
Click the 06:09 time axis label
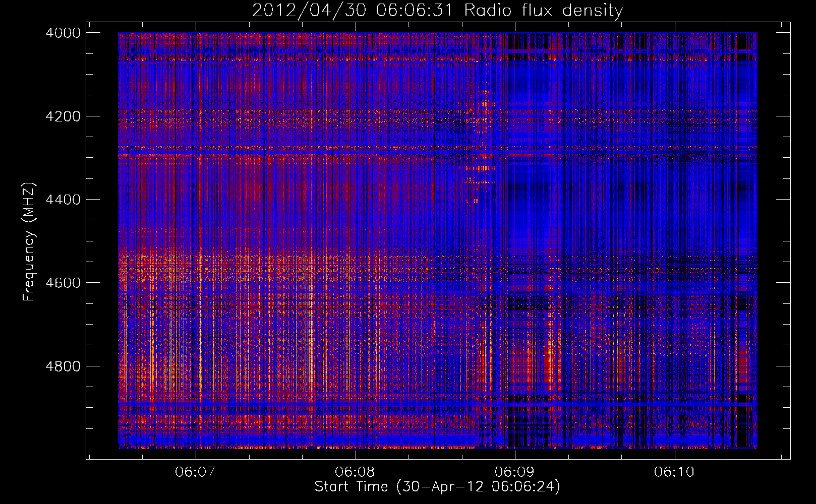[x=514, y=472]
